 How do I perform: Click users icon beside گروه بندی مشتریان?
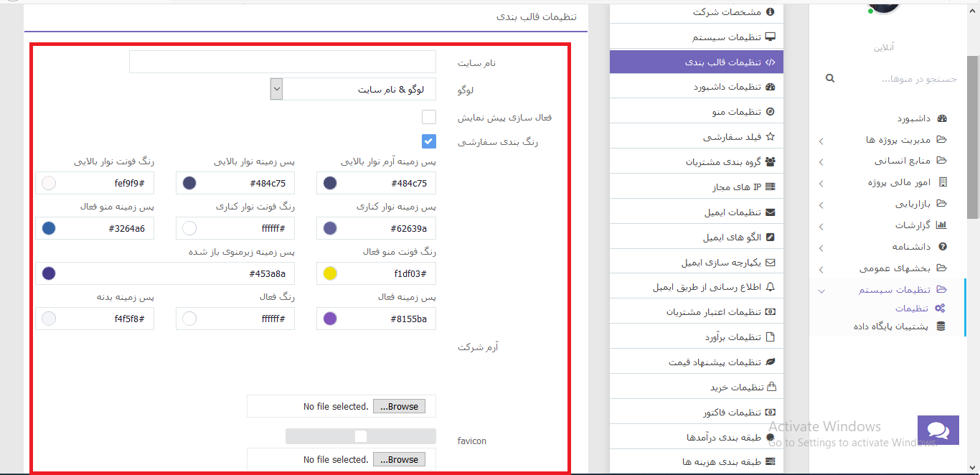click(x=771, y=161)
